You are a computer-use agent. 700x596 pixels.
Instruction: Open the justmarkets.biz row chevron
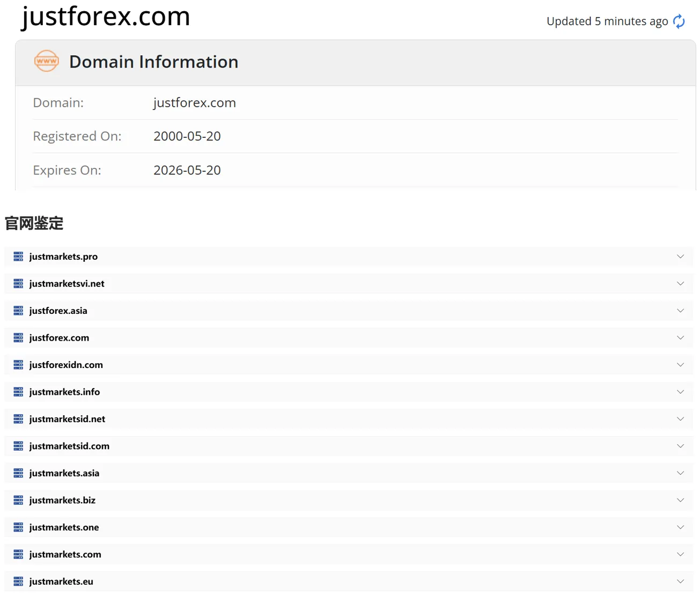pos(680,500)
